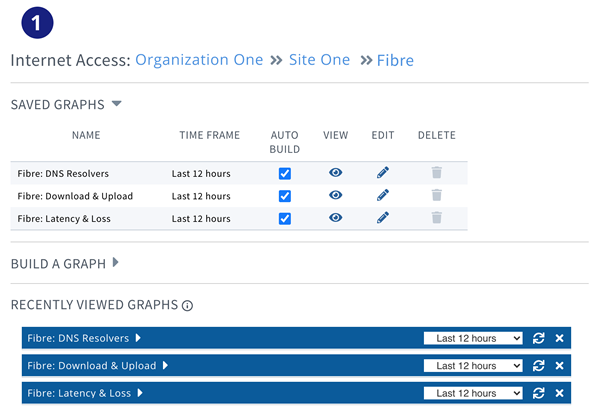Image resolution: width=600 pixels, height=411 pixels.
Task: Delete the Fibre: DNS Resolvers saved graph
Action: [437, 173]
